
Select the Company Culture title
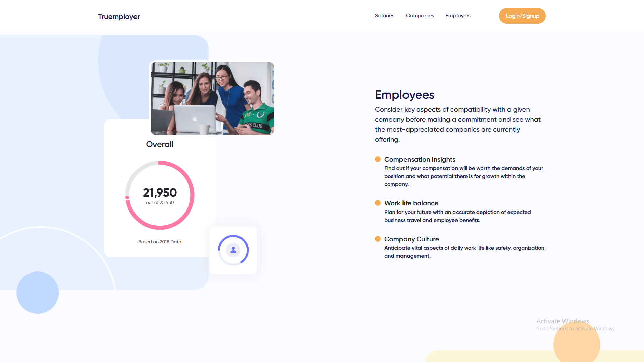click(x=412, y=239)
